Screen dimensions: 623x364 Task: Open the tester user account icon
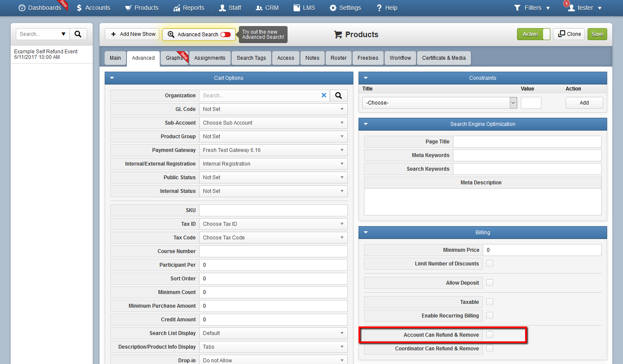(571, 8)
